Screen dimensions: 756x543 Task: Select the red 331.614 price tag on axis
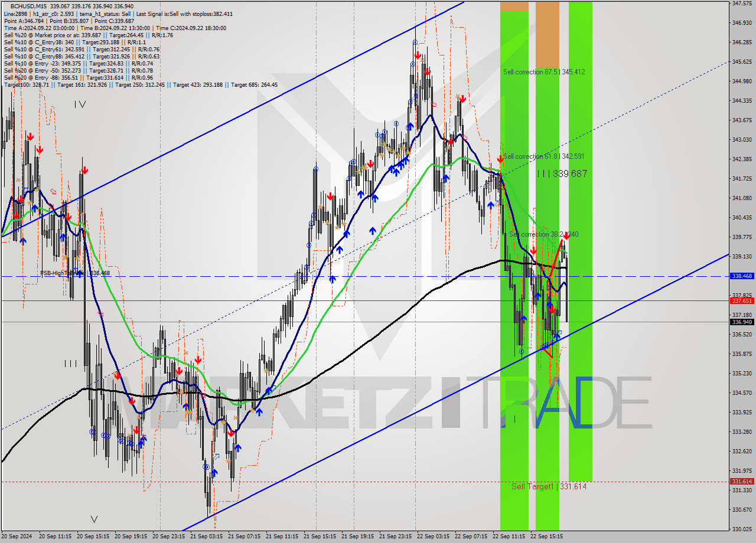[x=742, y=482]
